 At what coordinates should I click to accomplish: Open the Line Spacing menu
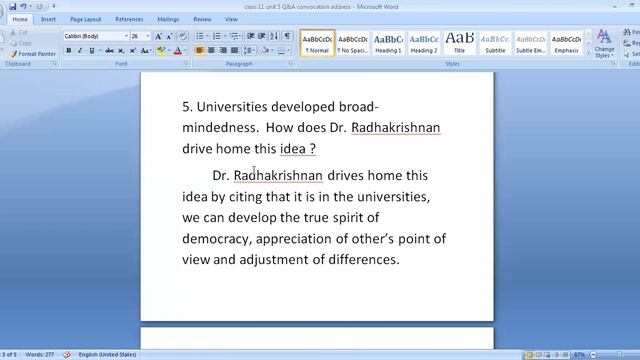coord(249,51)
